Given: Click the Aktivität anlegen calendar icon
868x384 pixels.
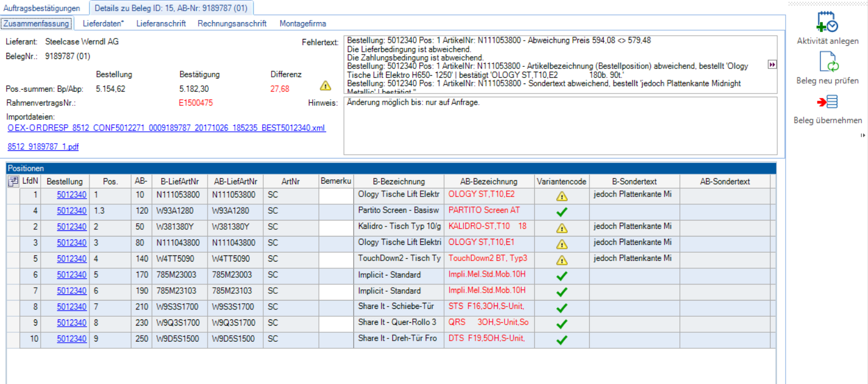Looking at the screenshot, I should pyautogui.click(x=827, y=22).
